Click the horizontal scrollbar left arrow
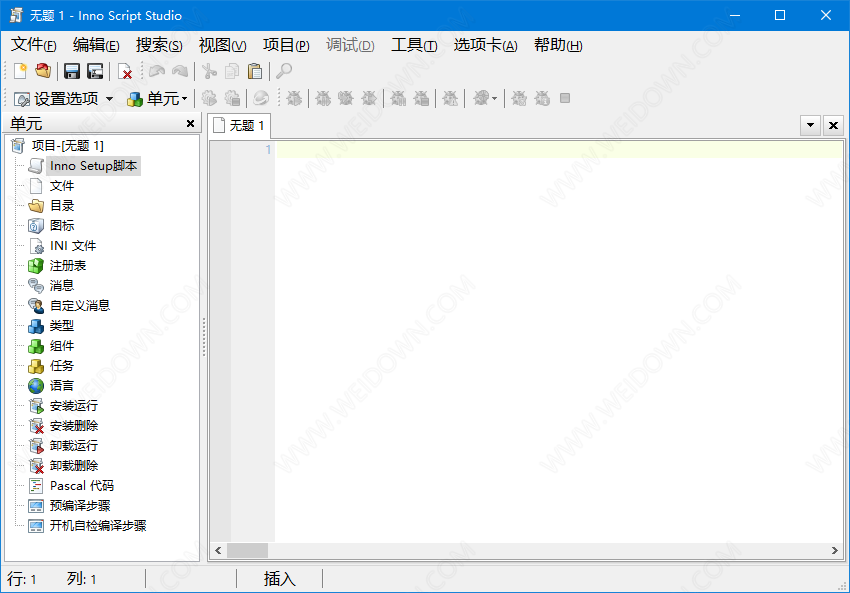This screenshot has height=593, width=850. tap(218, 550)
